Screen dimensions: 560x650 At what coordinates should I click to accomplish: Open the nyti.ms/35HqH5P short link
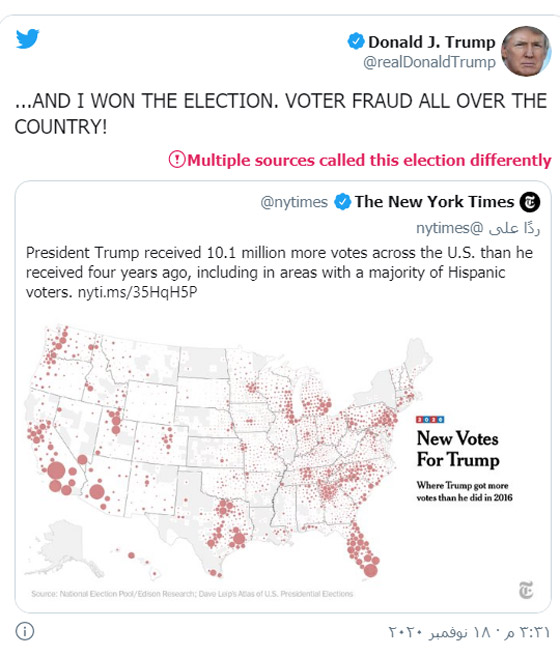point(137,292)
